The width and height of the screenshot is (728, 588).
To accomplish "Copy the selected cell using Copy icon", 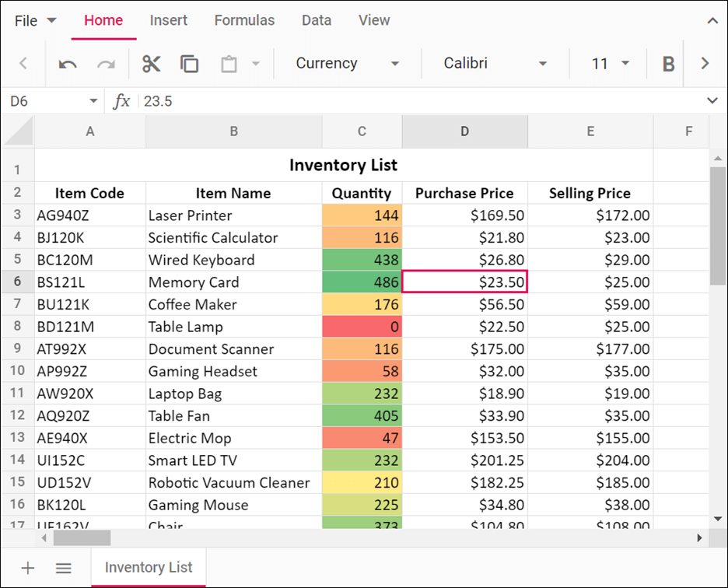I will 189,64.
